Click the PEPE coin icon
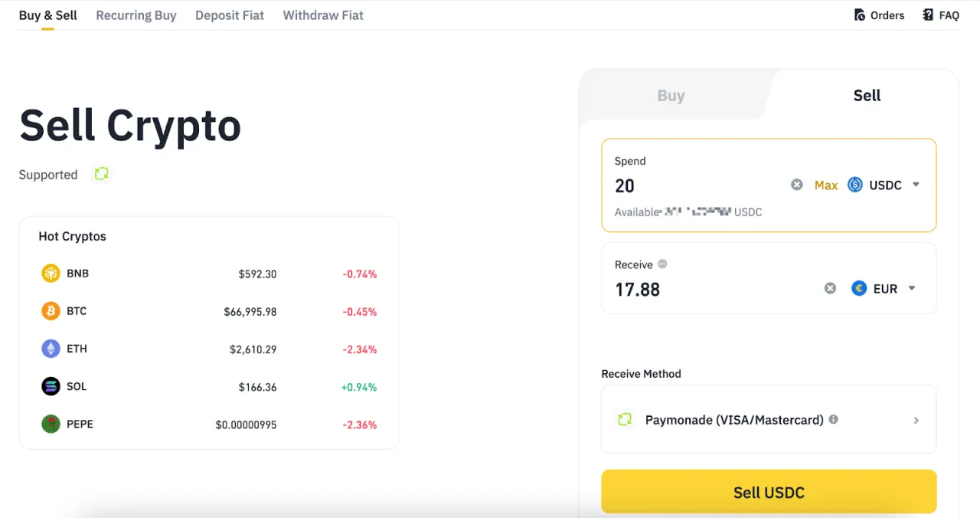This screenshot has height=518, width=980. point(50,424)
